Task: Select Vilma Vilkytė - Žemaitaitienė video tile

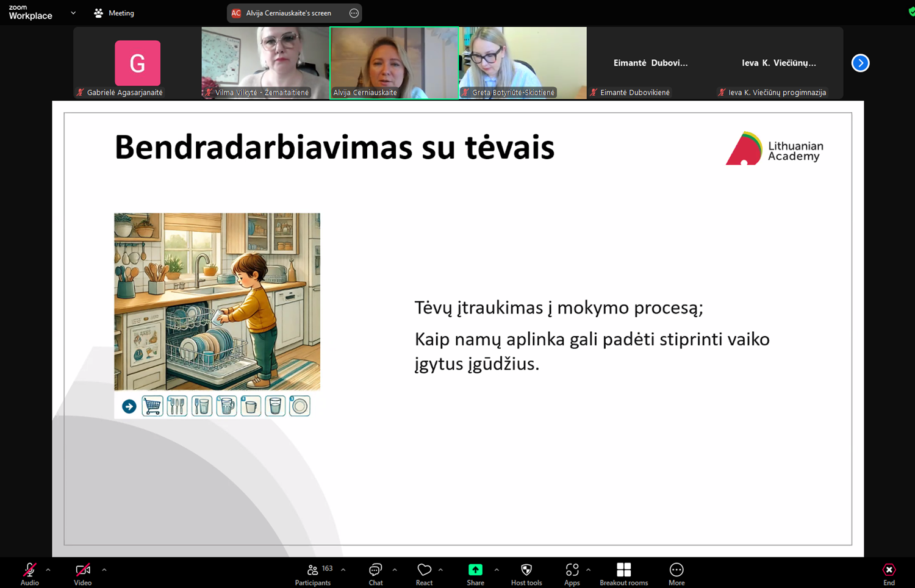Action: (265, 63)
